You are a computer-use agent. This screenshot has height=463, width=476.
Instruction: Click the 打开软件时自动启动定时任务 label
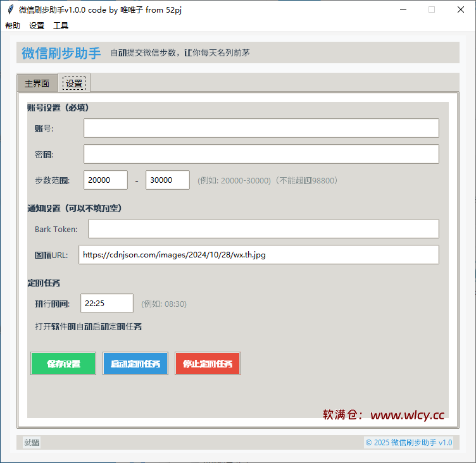(89, 327)
